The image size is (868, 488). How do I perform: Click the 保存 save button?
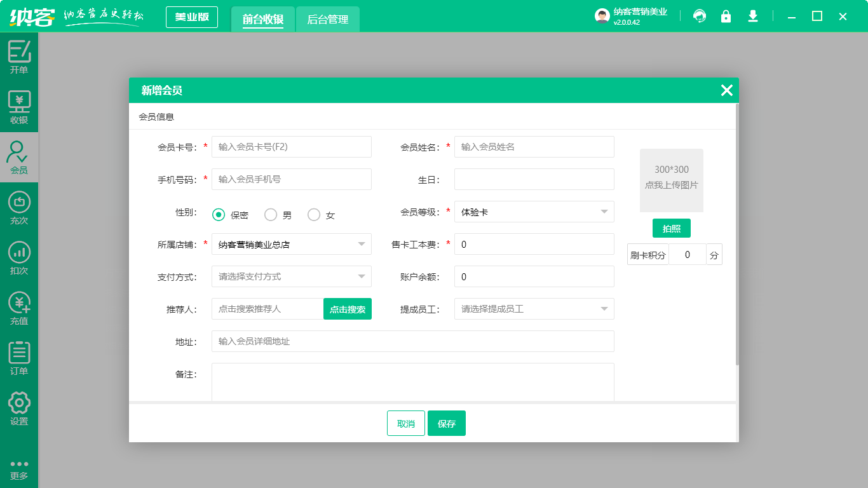447,423
